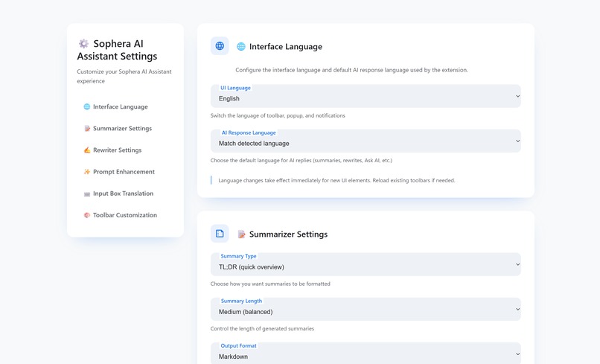Image resolution: width=600 pixels, height=364 pixels.
Task: Click the globe icon in sidebar Interface Language
Action: tap(87, 106)
